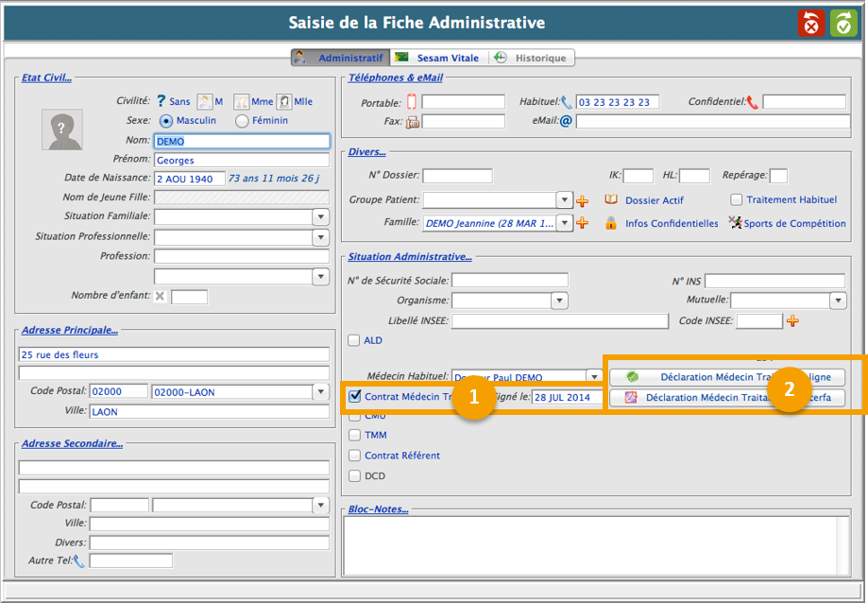Click Déclaration Médecin Traitant en ligne button
868x603 pixels.
tap(727, 377)
